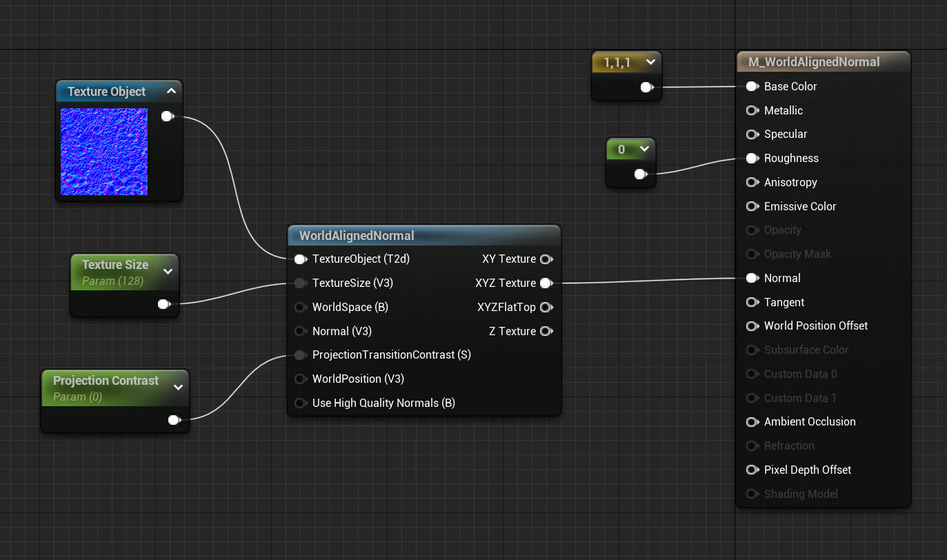Click the Normal (V3) input pin
This screenshot has width=947, height=560.
point(301,331)
